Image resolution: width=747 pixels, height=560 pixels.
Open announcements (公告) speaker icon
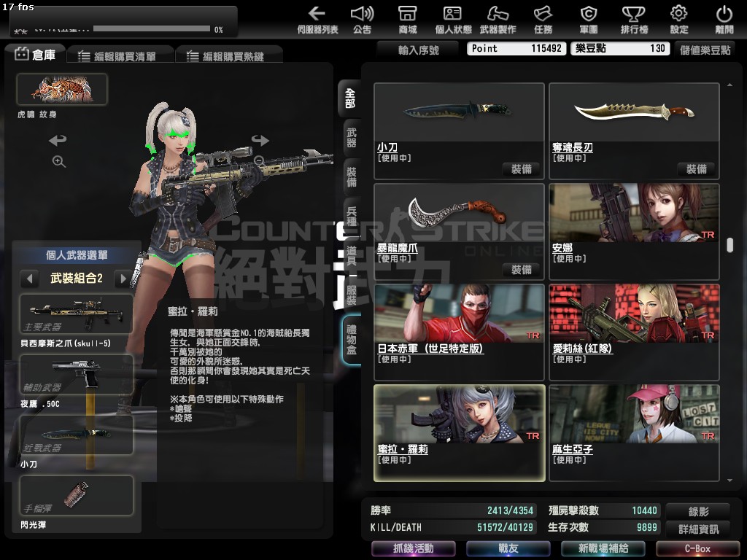[362, 20]
